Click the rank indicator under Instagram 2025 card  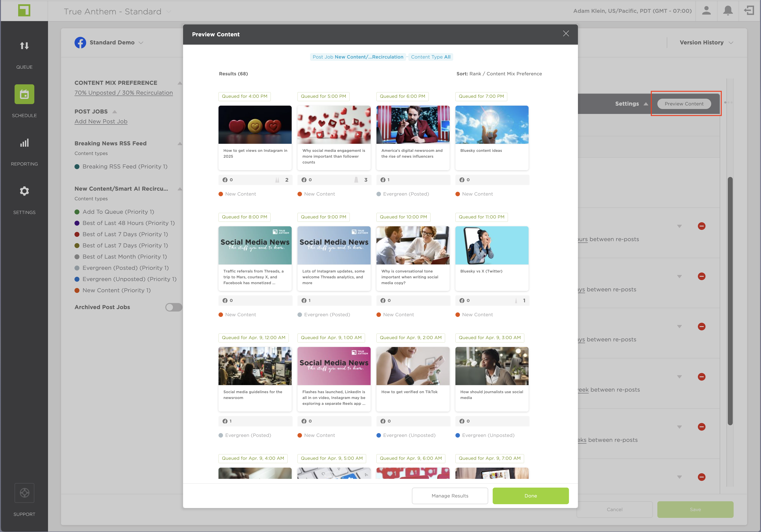[x=278, y=180]
